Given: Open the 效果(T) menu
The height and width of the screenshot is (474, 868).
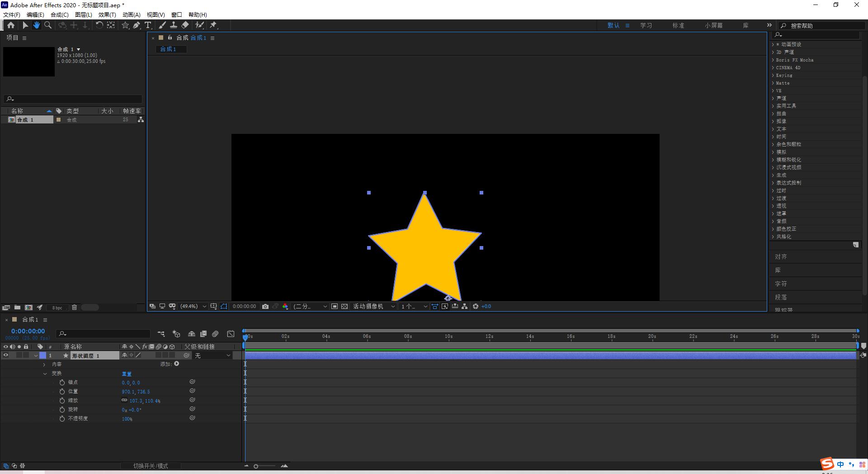Looking at the screenshot, I should [107, 14].
